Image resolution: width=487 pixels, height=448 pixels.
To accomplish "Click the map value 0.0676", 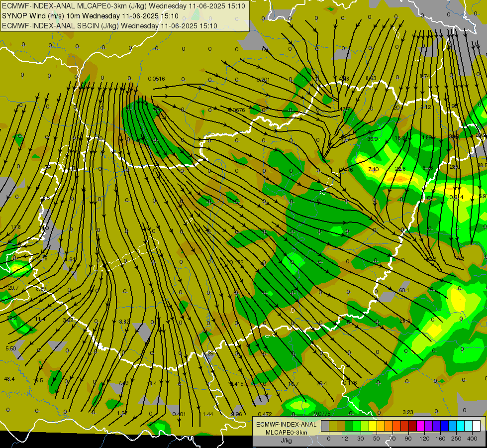I will pos(236,110).
